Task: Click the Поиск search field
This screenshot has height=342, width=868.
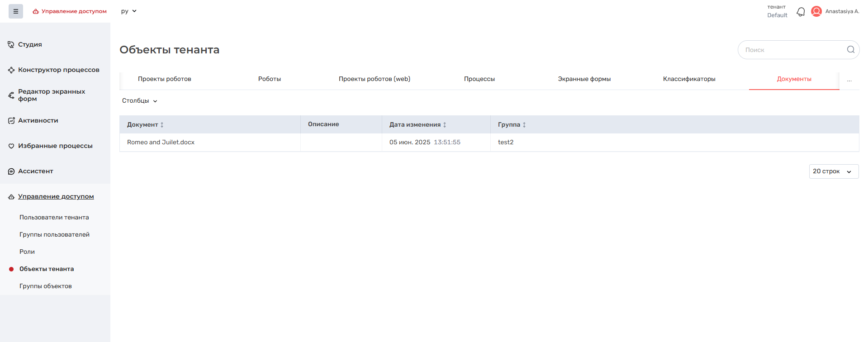Action: (x=792, y=50)
